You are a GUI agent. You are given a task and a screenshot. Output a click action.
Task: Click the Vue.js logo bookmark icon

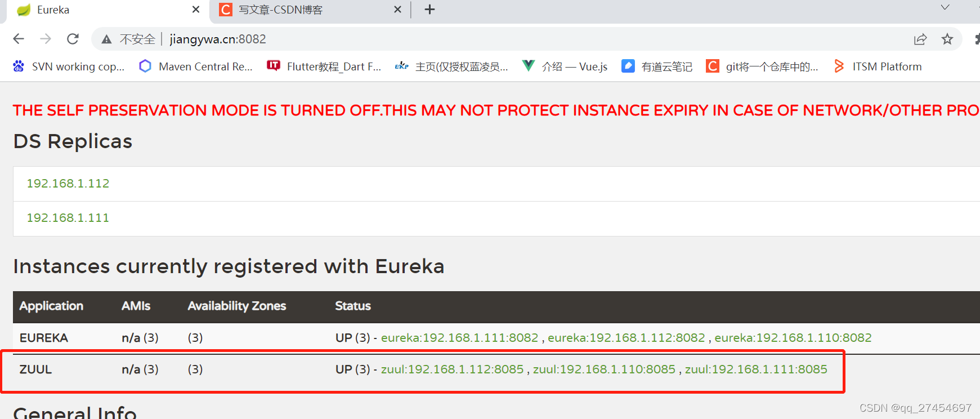point(528,66)
